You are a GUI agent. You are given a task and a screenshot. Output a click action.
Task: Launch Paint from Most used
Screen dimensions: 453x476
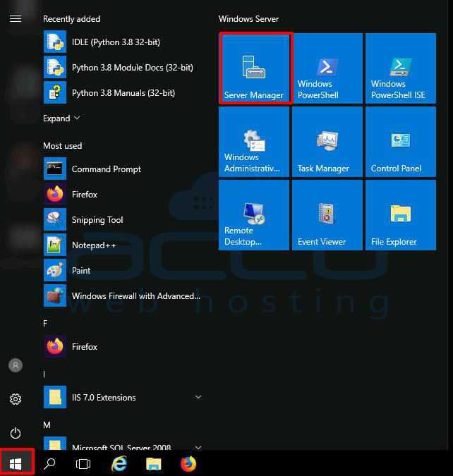coord(123,271)
